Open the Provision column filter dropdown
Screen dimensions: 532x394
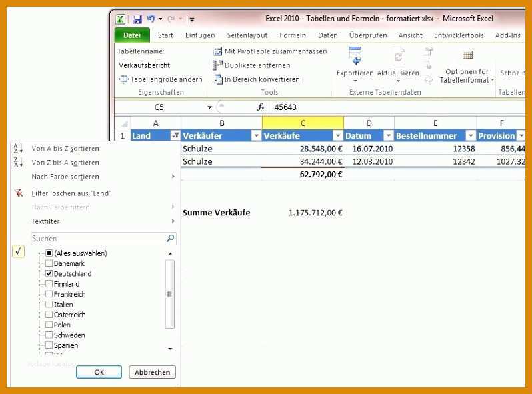[521, 136]
